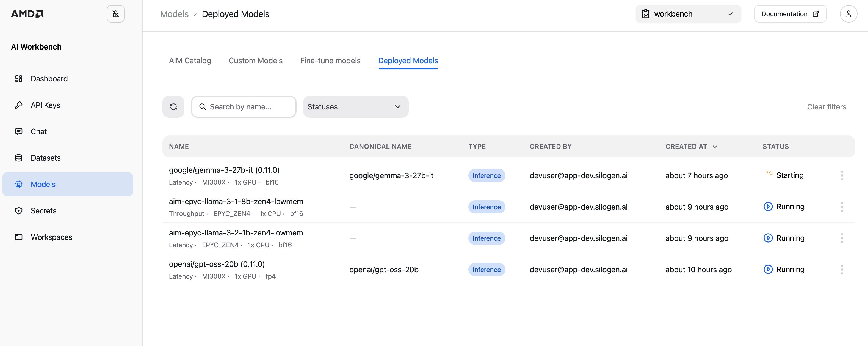
Task: Go to Chat in the sidebar
Action: click(68, 131)
